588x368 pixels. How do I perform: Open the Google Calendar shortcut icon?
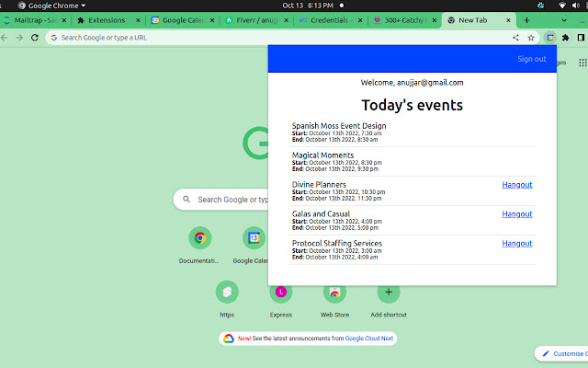click(254, 237)
